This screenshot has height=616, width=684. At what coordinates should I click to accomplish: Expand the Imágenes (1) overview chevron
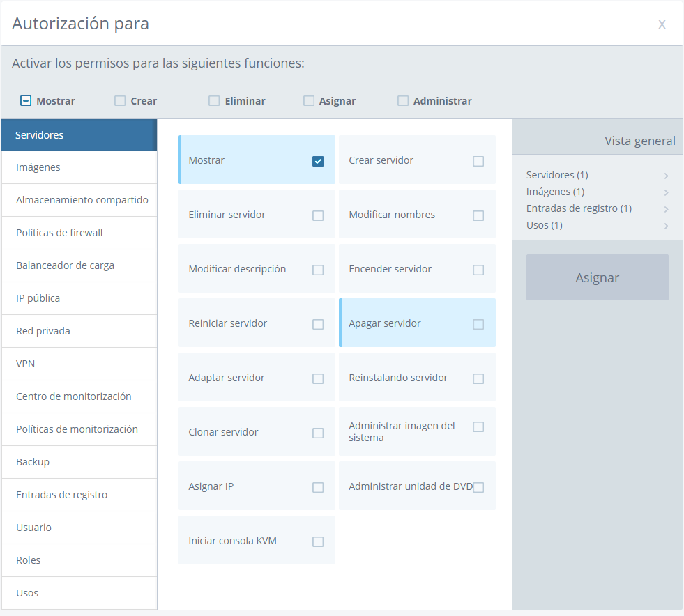point(666,192)
